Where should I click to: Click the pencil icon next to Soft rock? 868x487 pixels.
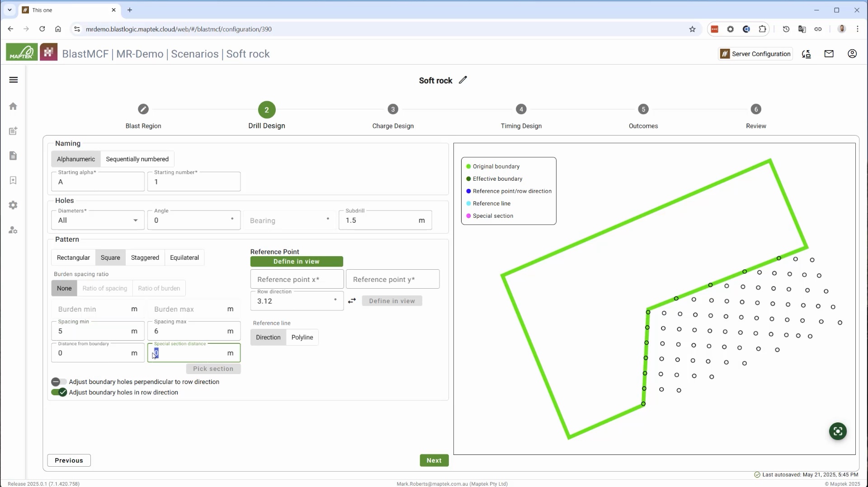(463, 80)
